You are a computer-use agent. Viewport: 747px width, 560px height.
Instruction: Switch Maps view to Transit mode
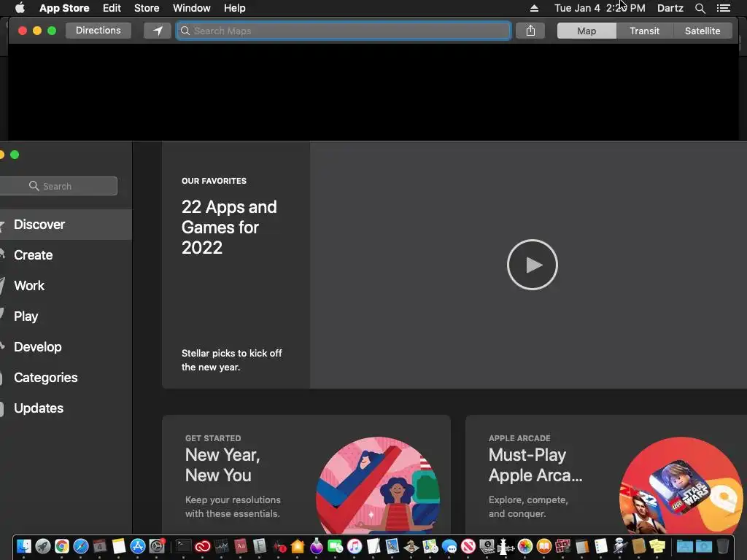click(x=645, y=31)
